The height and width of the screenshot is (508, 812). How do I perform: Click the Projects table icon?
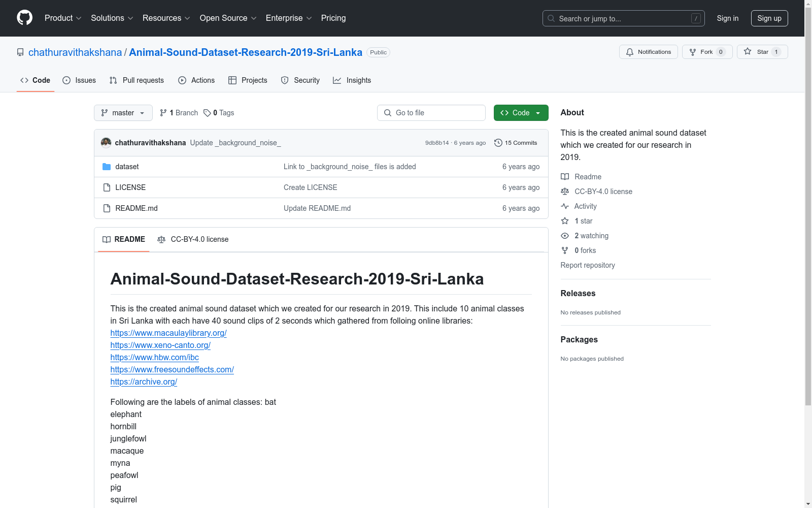tap(232, 80)
